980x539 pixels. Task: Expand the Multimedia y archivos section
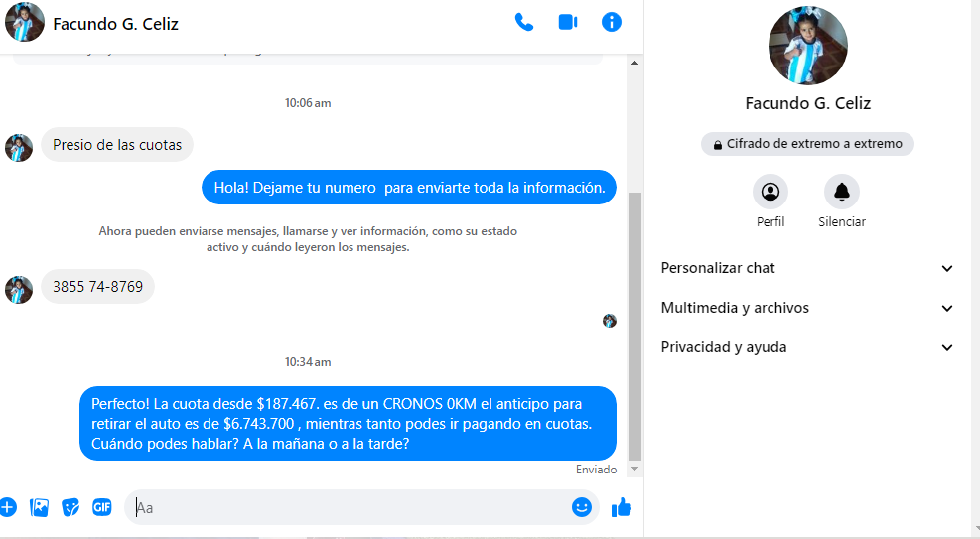[x=806, y=308]
